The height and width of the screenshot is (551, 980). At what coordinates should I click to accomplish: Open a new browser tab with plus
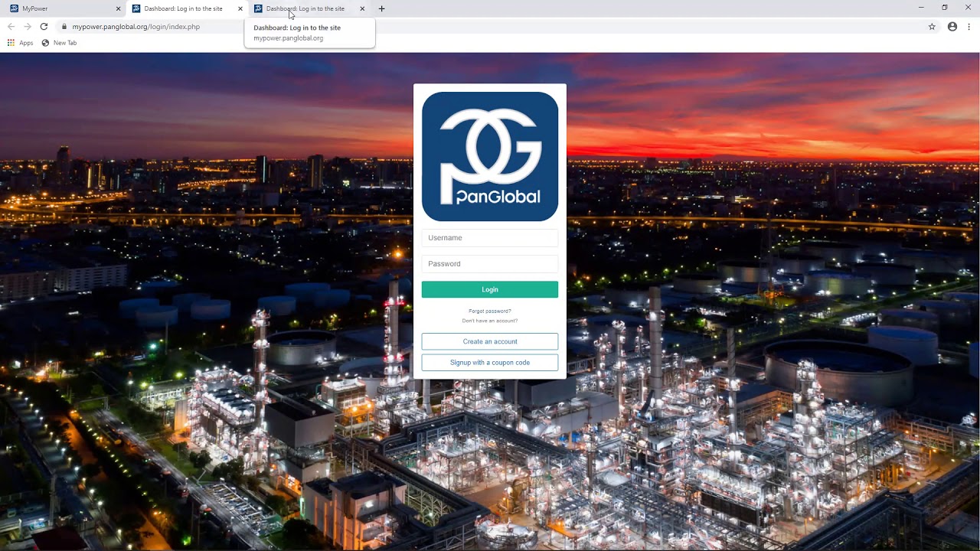[381, 8]
